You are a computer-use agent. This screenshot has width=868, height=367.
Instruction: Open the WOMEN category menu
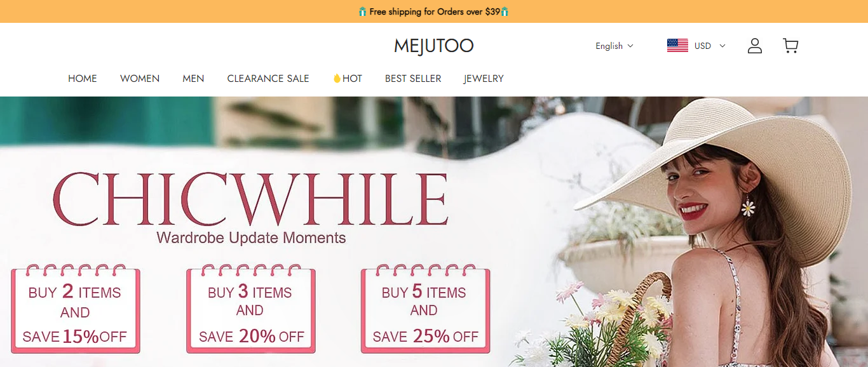[140, 79]
